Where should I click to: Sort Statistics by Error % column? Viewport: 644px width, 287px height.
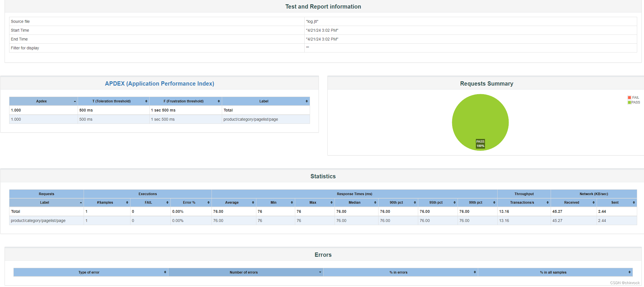191,203
